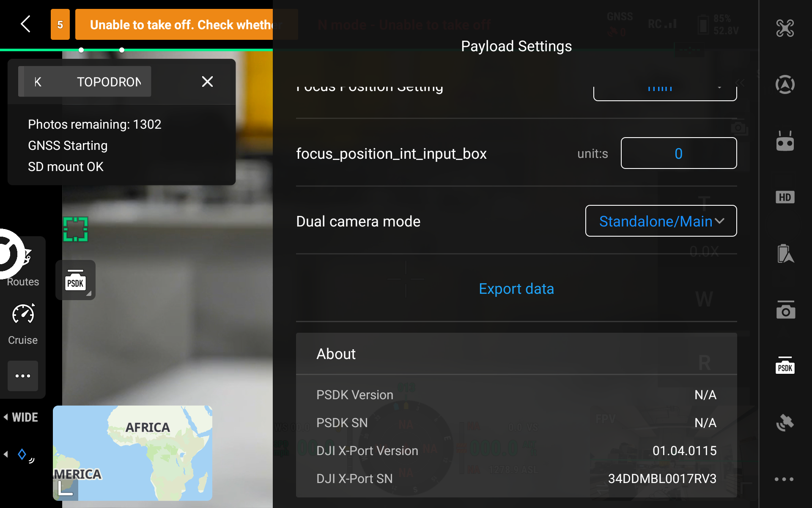Tap the PSDK Version row label
The width and height of the screenshot is (812, 508).
click(x=355, y=395)
